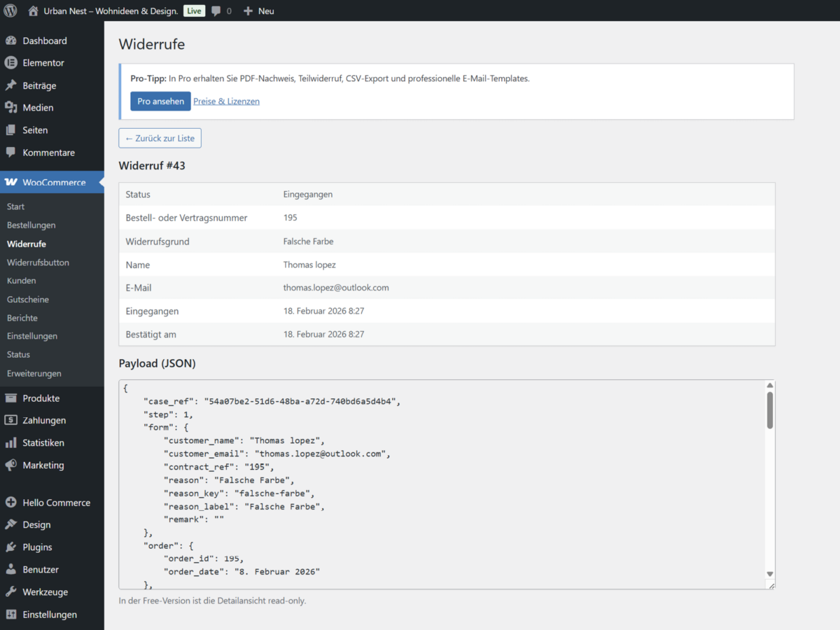Select Widerrufsbutton in WooCommerce submenu
Screen dimensions: 840x630
tap(38, 262)
